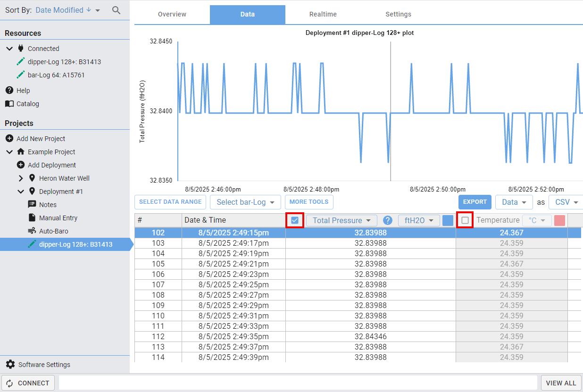This screenshot has width=583, height=392.
Task: Open the ftH2O units dropdown
Action: click(x=419, y=220)
